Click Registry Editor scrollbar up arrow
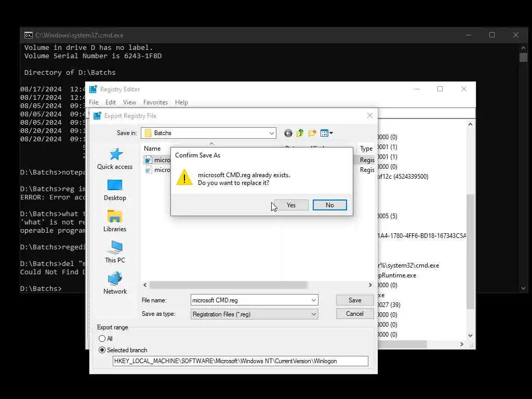This screenshot has width=532, height=399. pyautogui.click(x=470, y=125)
